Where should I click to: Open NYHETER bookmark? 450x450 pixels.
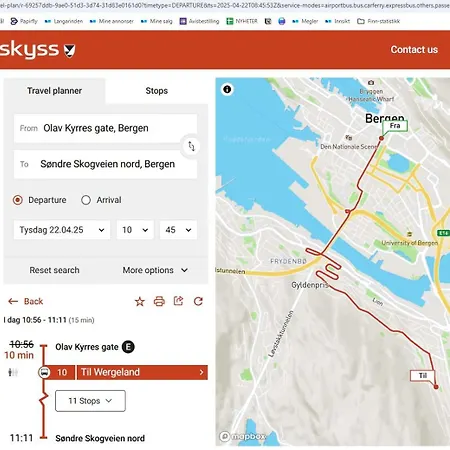click(242, 21)
